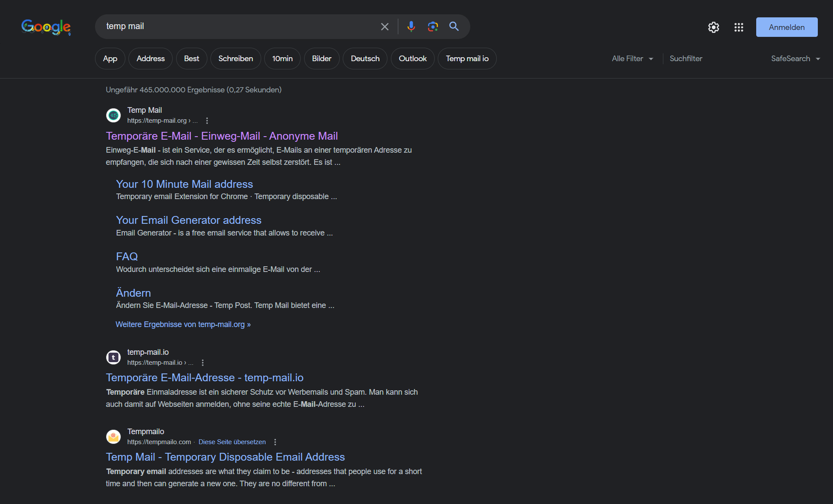Select the Outlook filter chip
The width and height of the screenshot is (833, 504).
click(413, 59)
